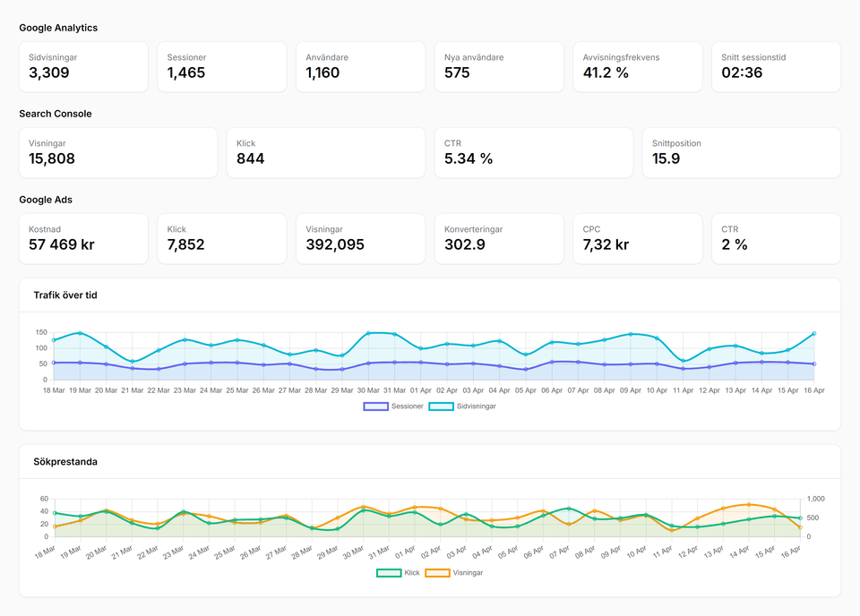The height and width of the screenshot is (616, 860).
Task: Select the Avvisningsfrekvens 41.2 % card
Action: [x=637, y=66]
